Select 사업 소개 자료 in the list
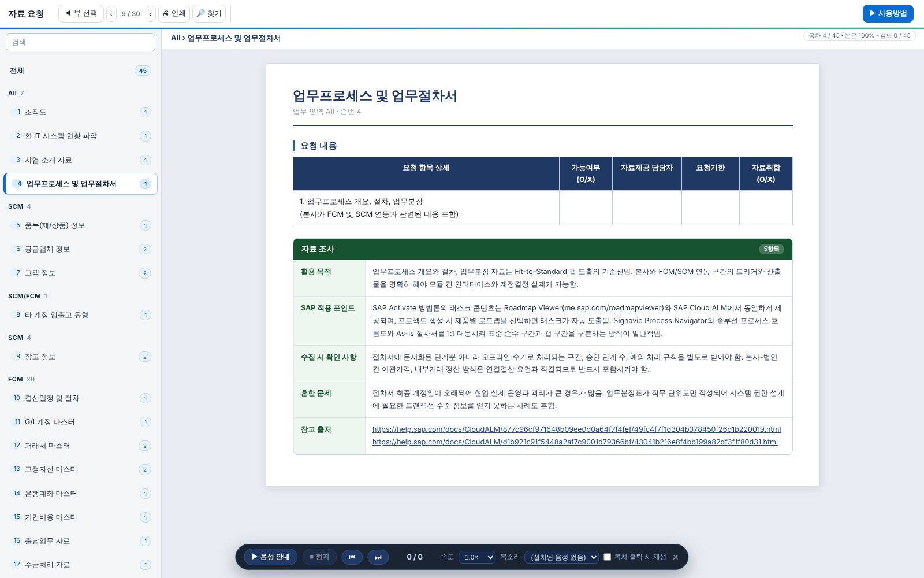The height and width of the screenshot is (578, 924). click(80, 160)
